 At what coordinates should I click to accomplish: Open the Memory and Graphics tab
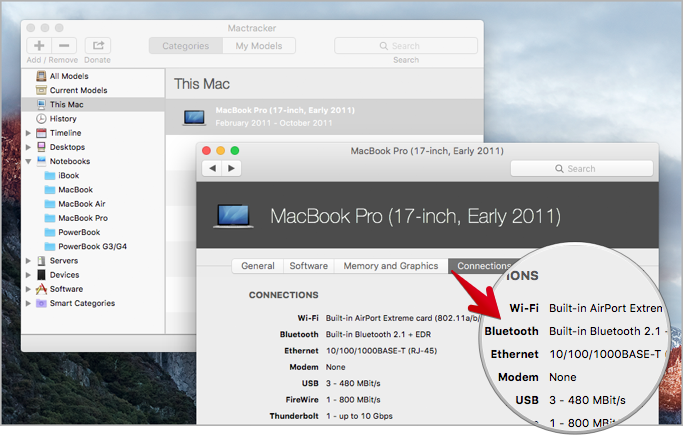point(391,266)
